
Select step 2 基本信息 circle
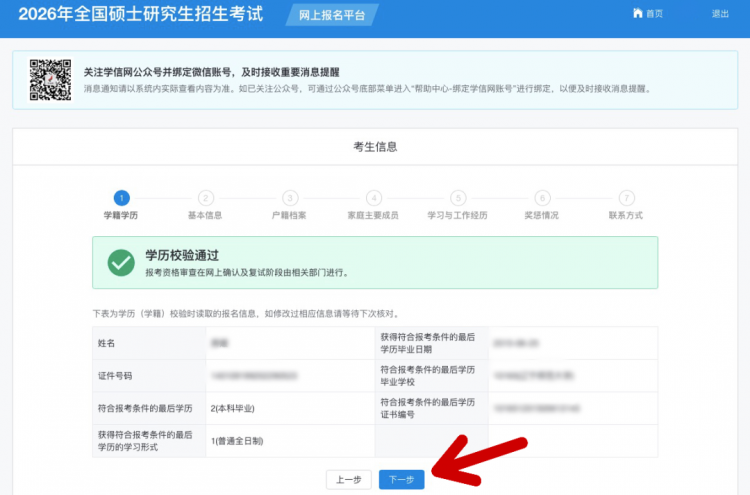tap(205, 198)
